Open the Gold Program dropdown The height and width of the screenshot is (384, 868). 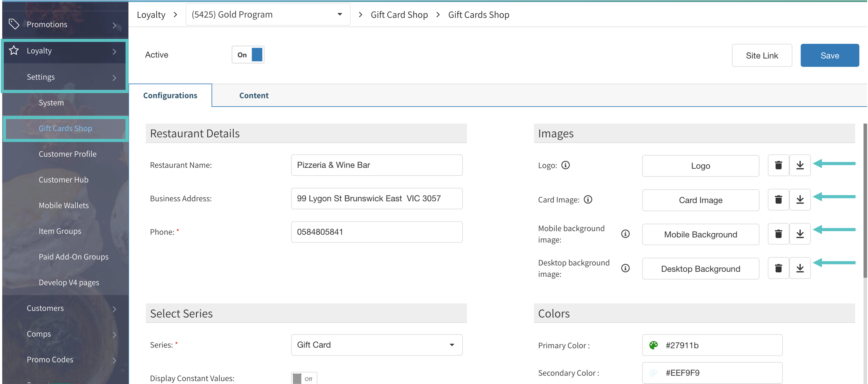pyautogui.click(x=268, y=14)
